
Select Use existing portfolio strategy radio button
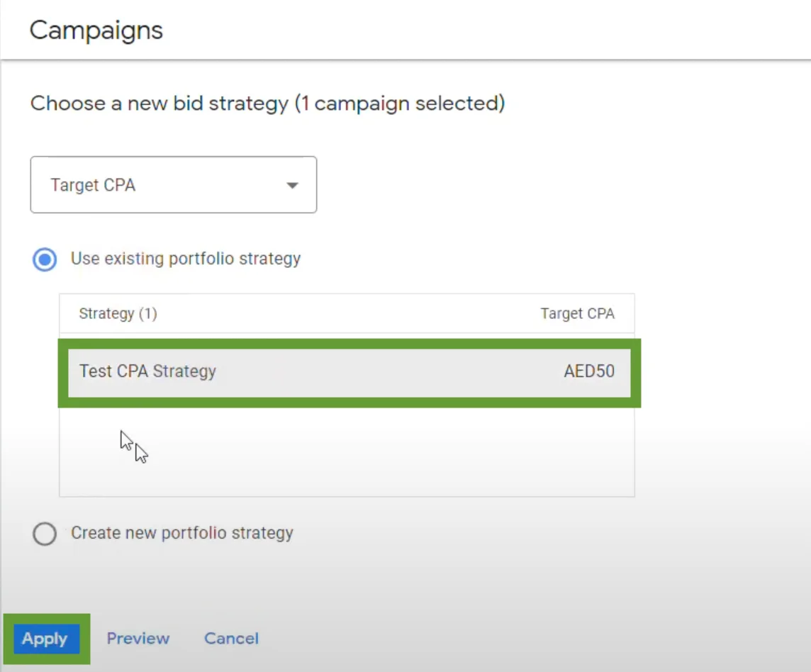[x=45, y=259]
